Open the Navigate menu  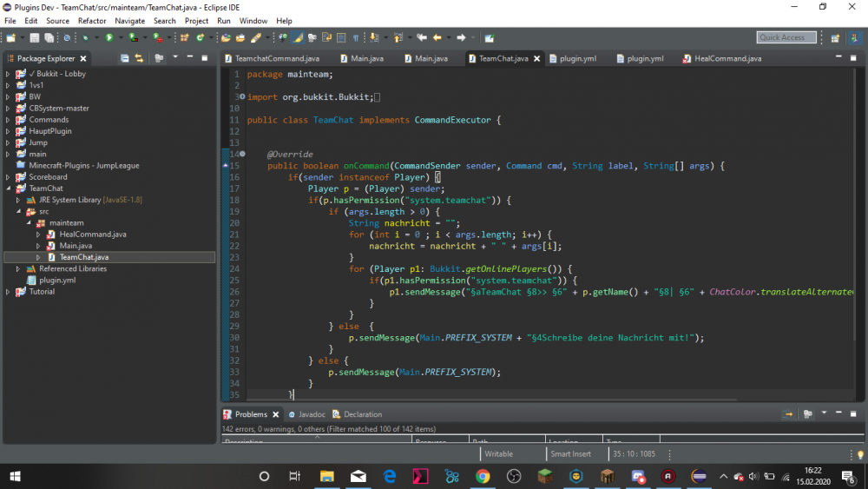pos(129,21)
